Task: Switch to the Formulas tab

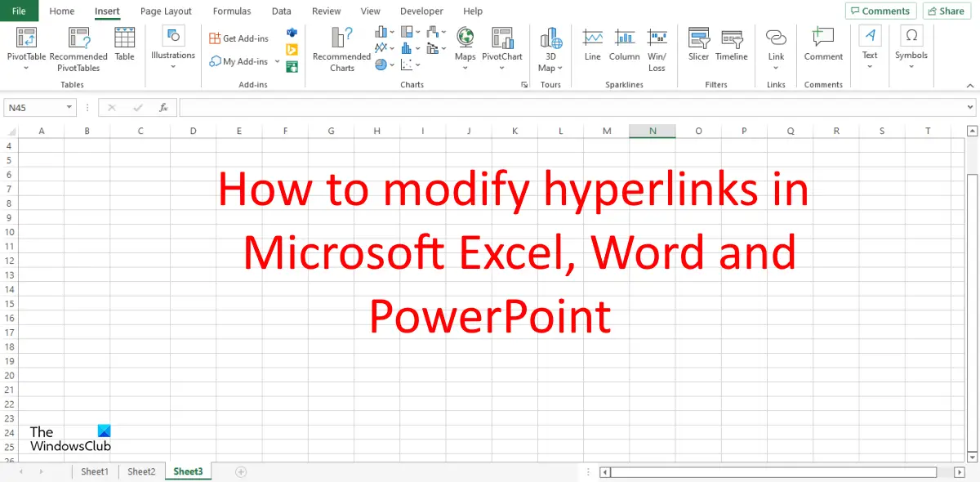Action: 232,11
